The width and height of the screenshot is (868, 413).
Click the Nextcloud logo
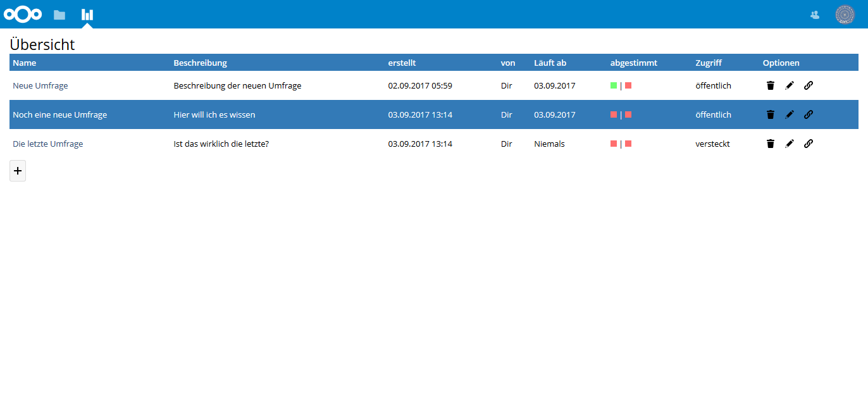point(23,14)
